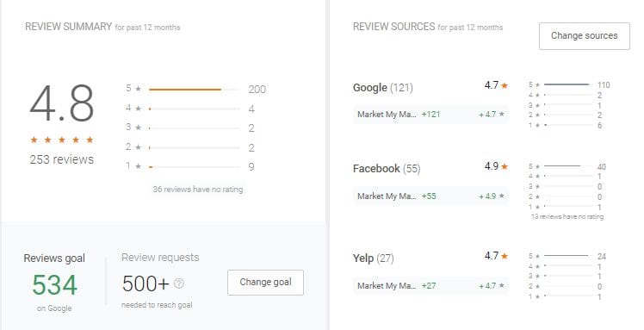Select Market My Ma... +121 row under Google
The image size is (644, 330).
[x=430, y=115]
